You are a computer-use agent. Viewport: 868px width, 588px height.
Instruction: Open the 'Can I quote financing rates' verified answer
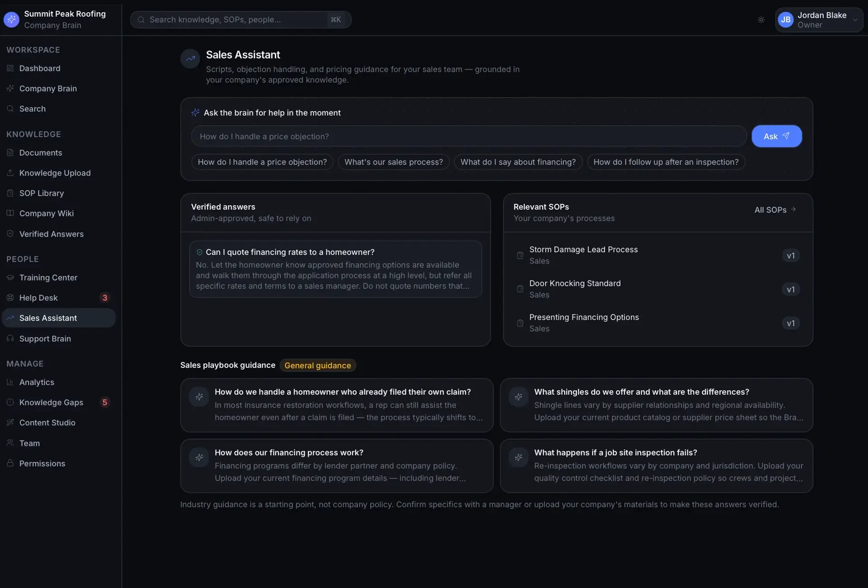(335, 269)
